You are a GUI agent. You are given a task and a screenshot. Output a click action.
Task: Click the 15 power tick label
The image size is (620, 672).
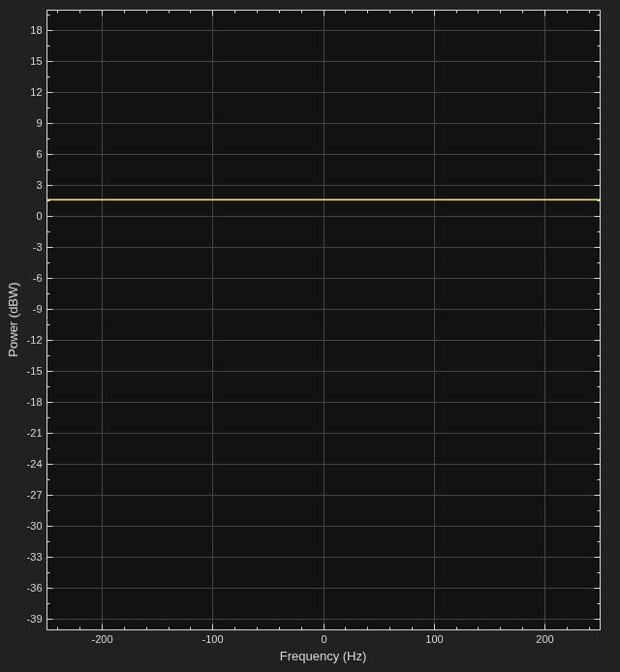click(37, 61)
